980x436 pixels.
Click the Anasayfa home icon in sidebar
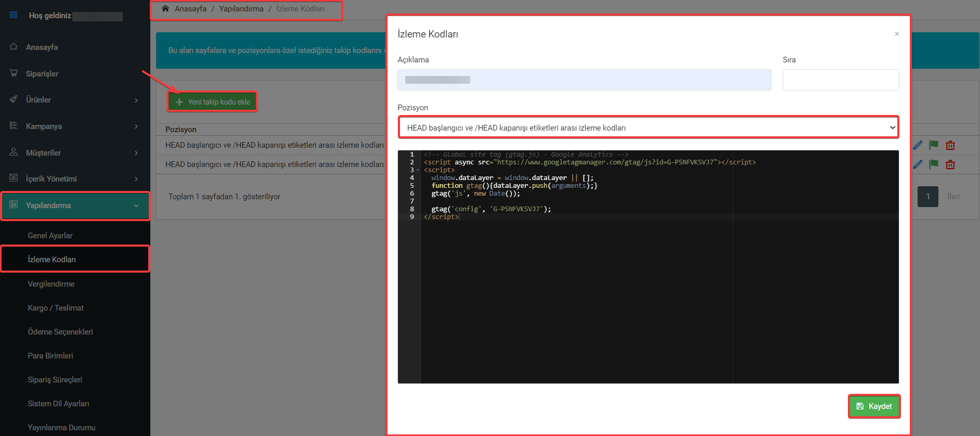pos(14,46)
